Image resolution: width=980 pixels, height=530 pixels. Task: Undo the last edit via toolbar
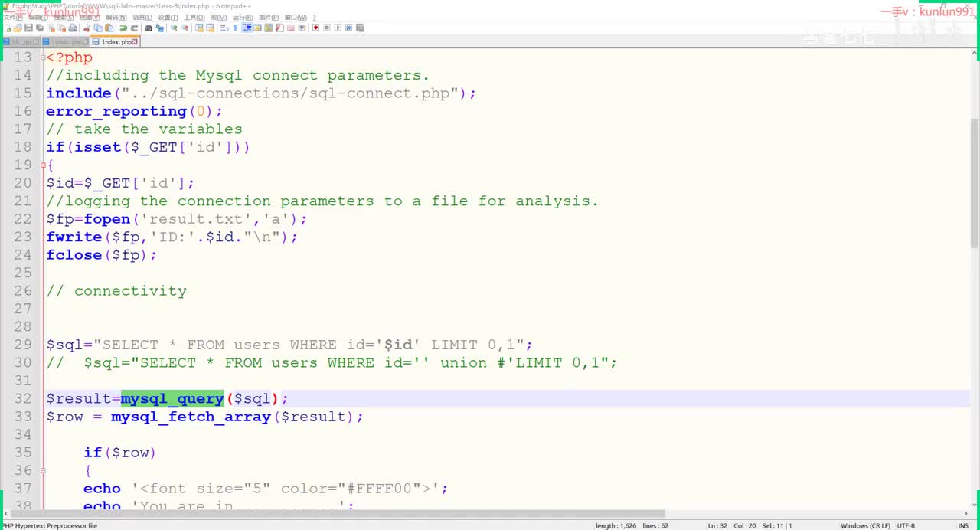pos(123,28)
